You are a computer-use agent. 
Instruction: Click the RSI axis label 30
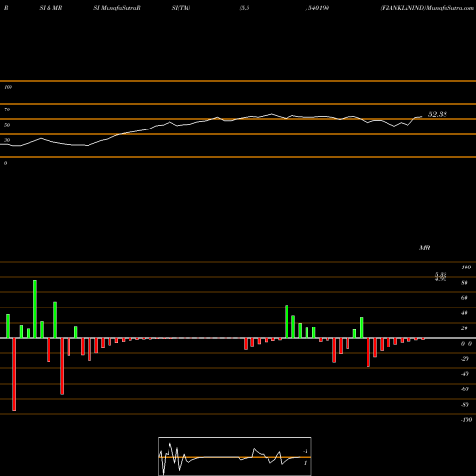[7, 140]
